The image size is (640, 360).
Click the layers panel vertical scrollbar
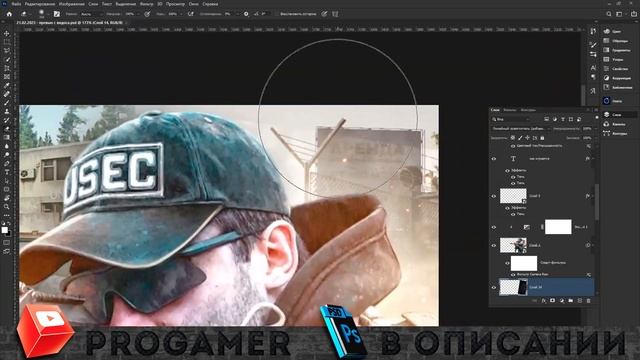596,202
